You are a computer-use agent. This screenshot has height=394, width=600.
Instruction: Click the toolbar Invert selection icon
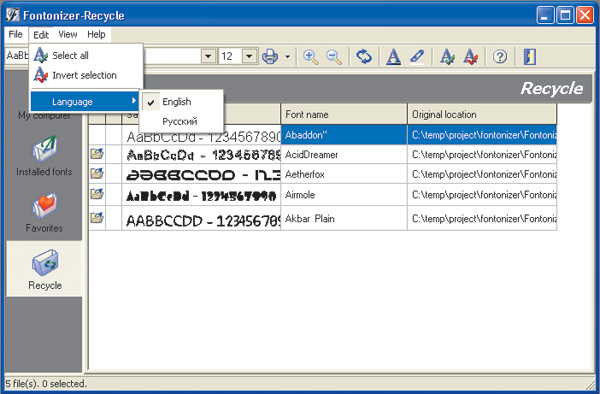tap(471, 57)
